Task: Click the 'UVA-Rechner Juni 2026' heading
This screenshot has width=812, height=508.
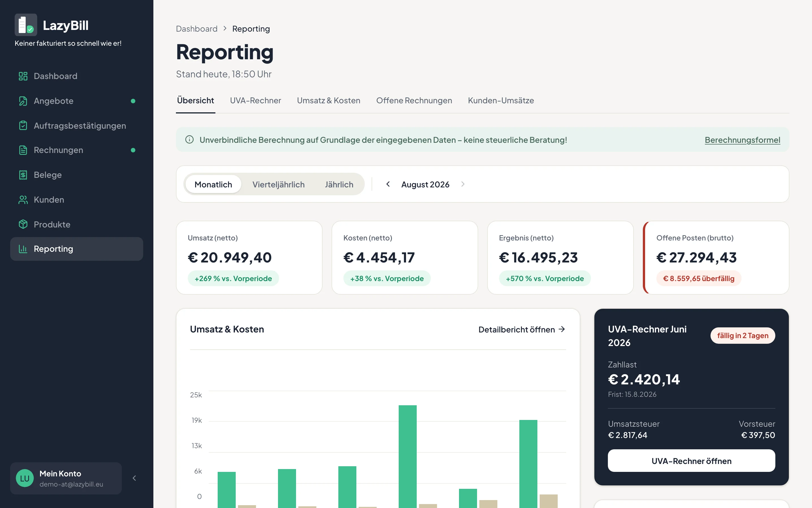Action: point(647,336)
